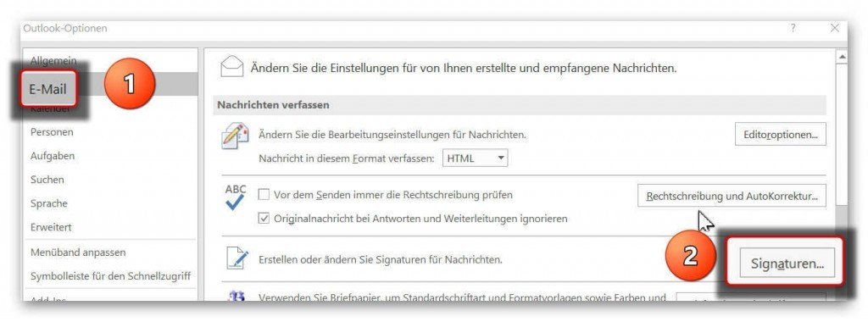
Task: Click the Signaturen button
Action: pos(787,264)
